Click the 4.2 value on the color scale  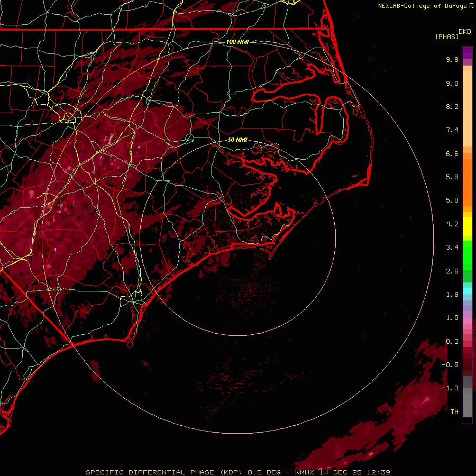pyautogui.click(x=452, y=224)
